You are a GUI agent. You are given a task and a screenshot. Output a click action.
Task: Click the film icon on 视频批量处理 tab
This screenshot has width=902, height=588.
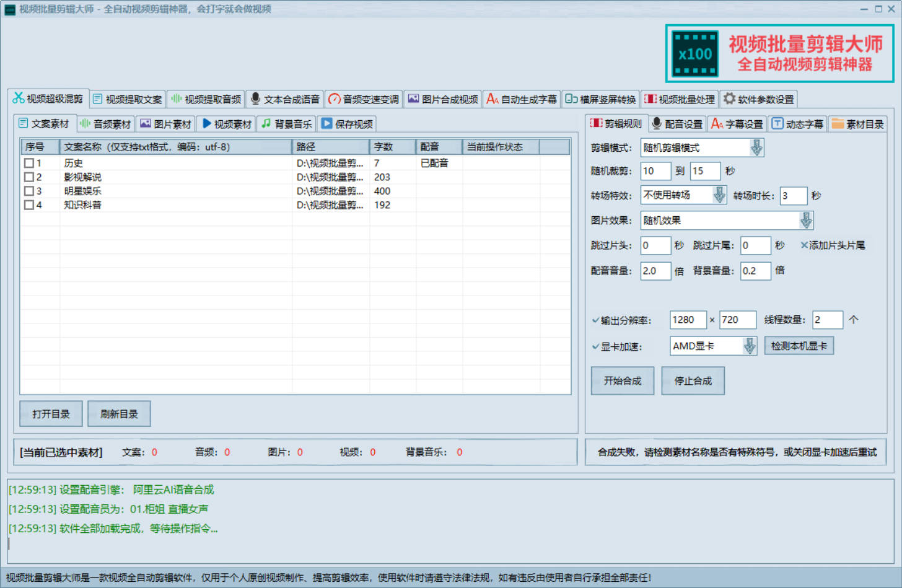(650, 99)
